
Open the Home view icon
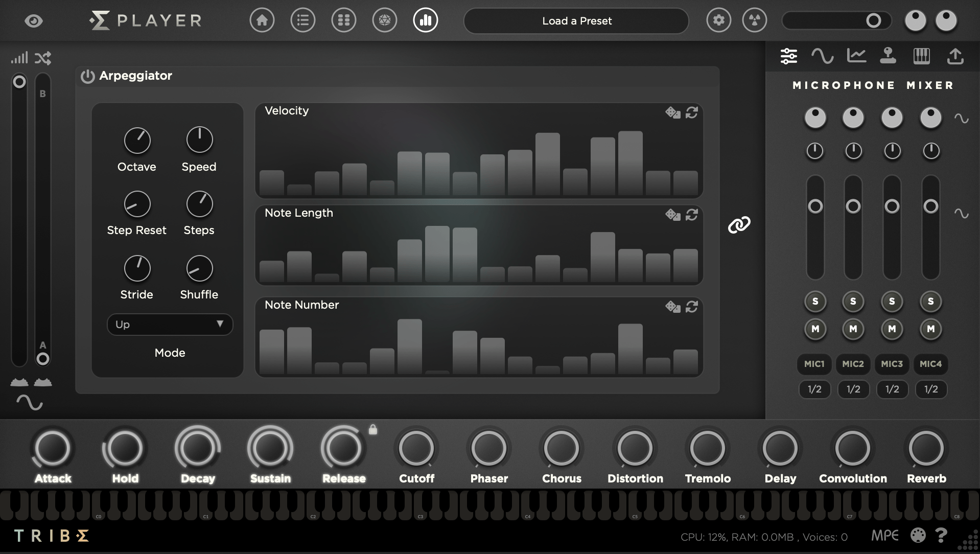point(262,20)
